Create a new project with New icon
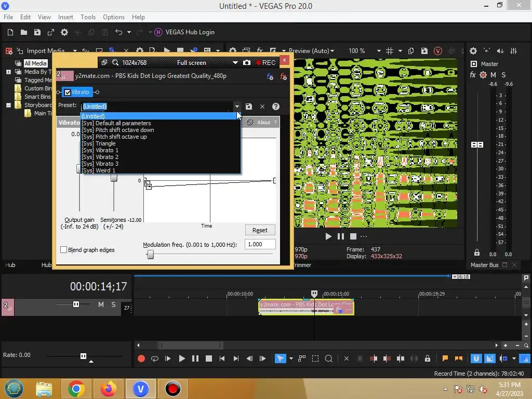 point(10,32)
